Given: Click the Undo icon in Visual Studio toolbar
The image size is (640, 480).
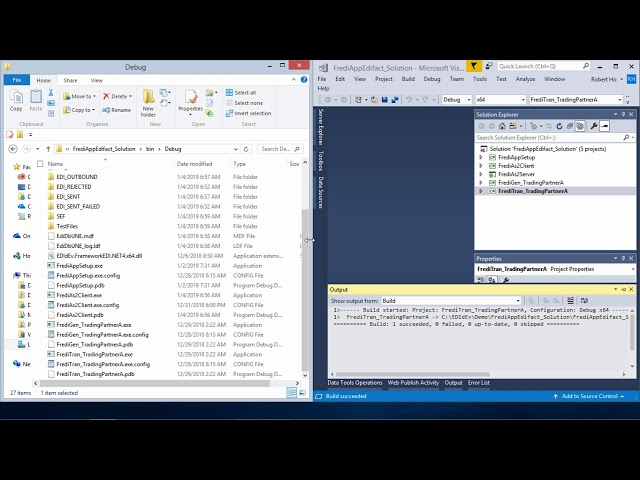Looking at the screenshot, I should pyautogui.click(x=408, y=100).
